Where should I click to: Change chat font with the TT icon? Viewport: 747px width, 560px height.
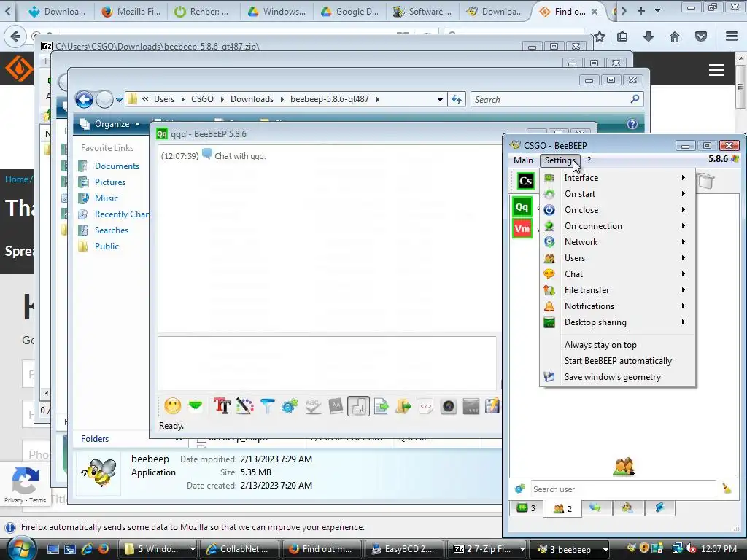click(222, 406)
